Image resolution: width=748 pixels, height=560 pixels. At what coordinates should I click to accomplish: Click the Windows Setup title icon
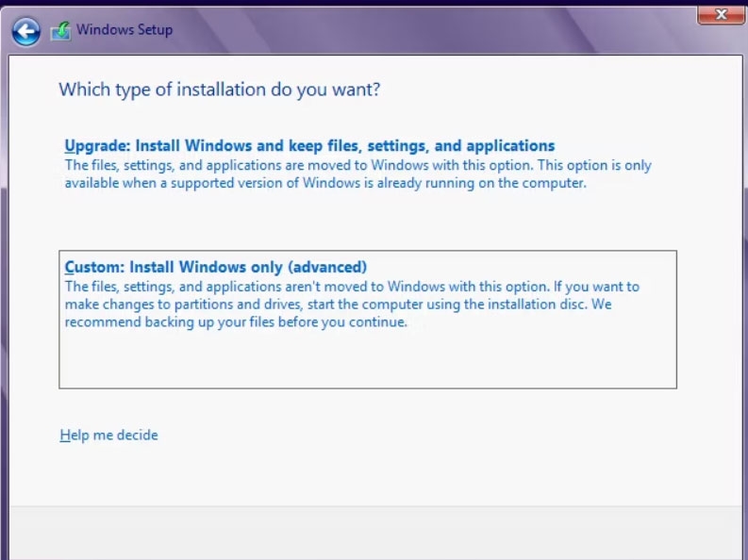point(60,31)
